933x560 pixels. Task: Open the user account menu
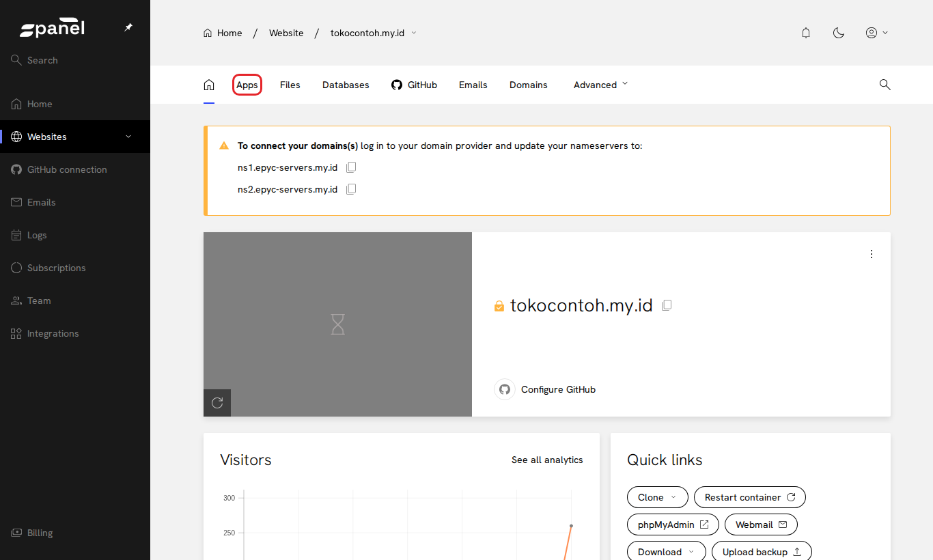tap(876, 33)
